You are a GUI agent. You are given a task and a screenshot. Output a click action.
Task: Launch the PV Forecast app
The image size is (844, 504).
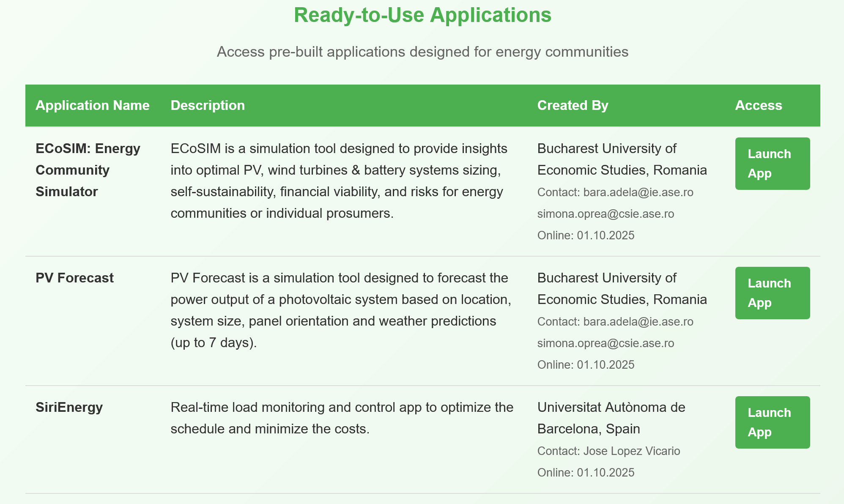pos(772,293)
